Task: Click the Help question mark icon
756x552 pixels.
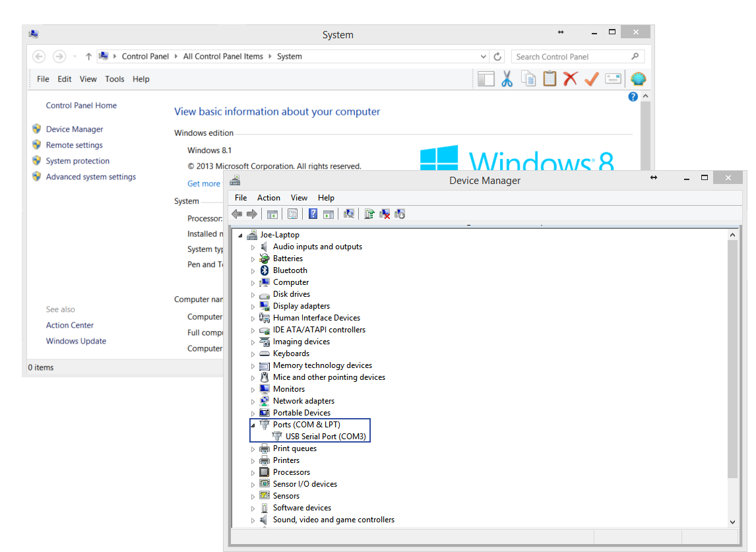Action: [x=312, y=214]
